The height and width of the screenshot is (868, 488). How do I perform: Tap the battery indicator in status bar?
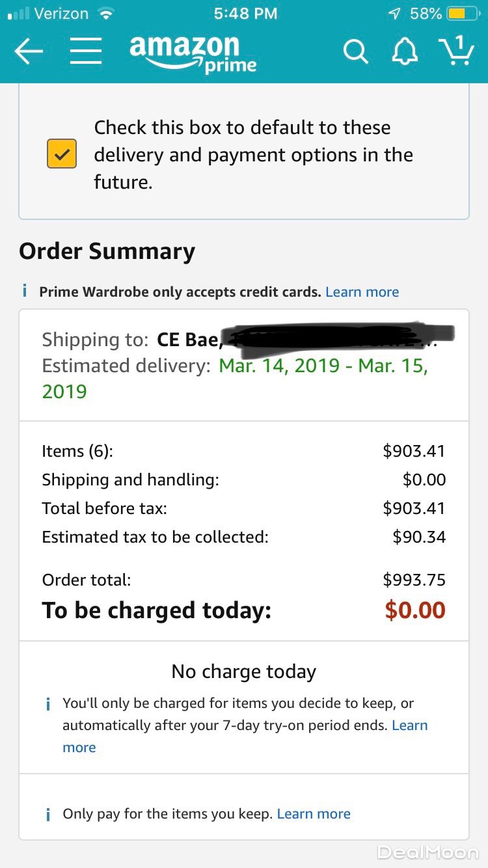pyautogui.click(x=465, y=14)
